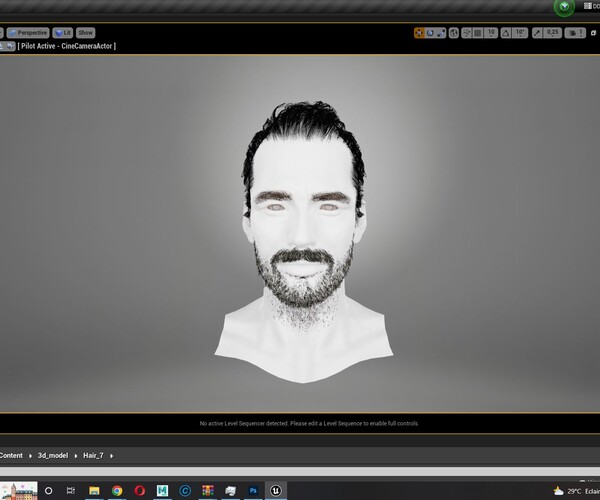
Task: Open the scale snap 0.25 dropdown
Action: point(552,33)
